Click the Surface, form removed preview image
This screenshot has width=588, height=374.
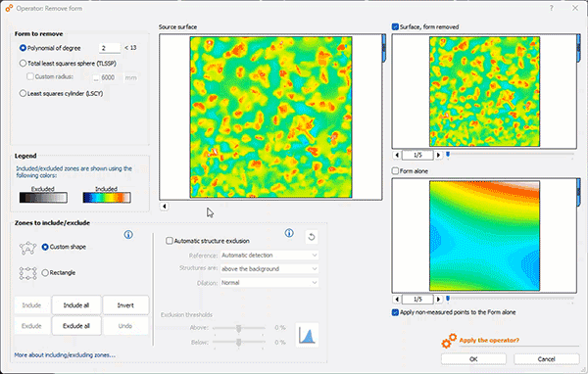tap(484, 91)
